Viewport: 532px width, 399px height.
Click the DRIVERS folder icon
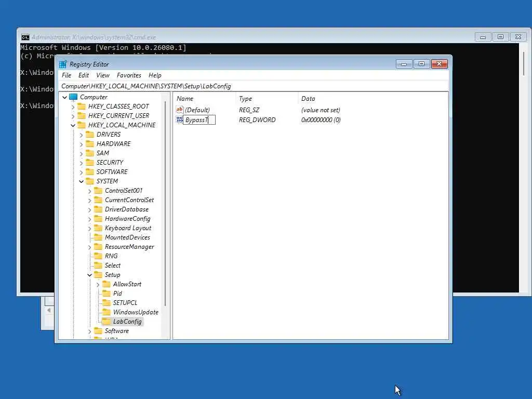[90, 135]
